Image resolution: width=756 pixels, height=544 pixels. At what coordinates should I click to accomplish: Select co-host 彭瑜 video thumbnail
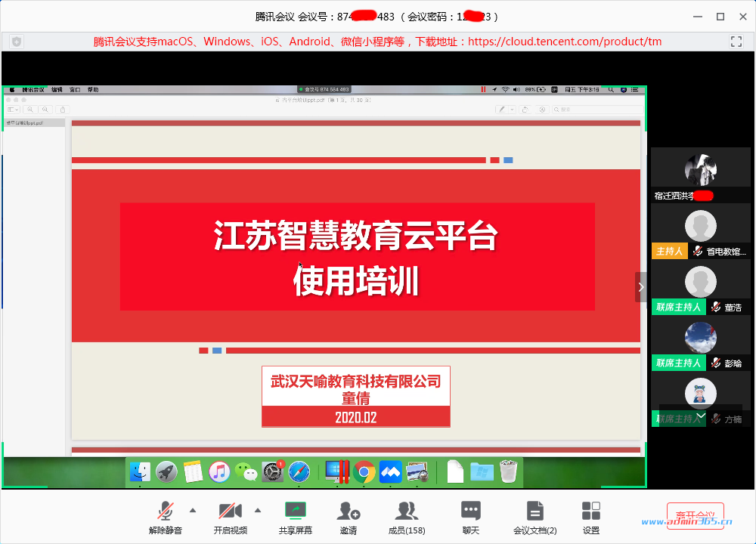coord(701,343)
